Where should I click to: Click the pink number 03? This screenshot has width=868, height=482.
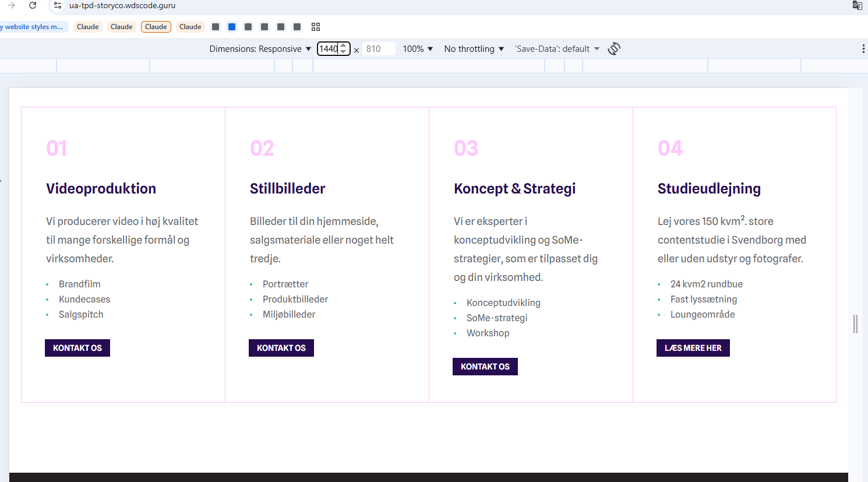466,148
